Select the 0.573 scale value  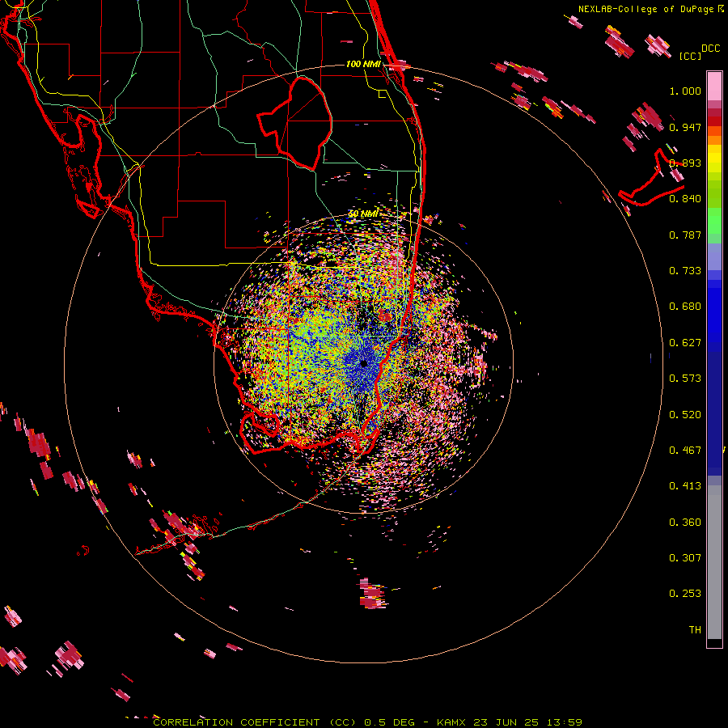tap(685, 379)
